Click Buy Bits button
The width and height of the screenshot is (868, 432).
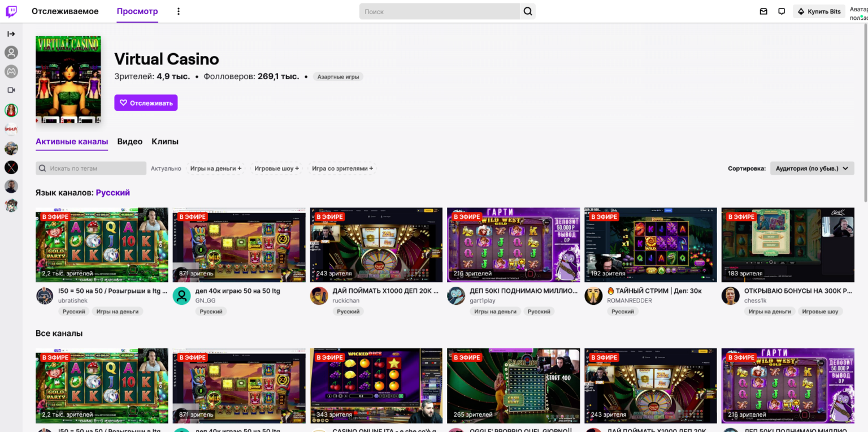[x=819, y=11]
